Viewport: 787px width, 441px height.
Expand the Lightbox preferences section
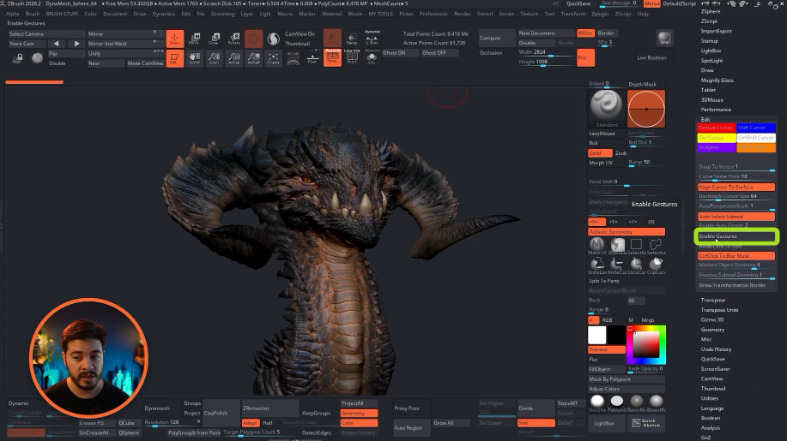[x=711, y=51]
